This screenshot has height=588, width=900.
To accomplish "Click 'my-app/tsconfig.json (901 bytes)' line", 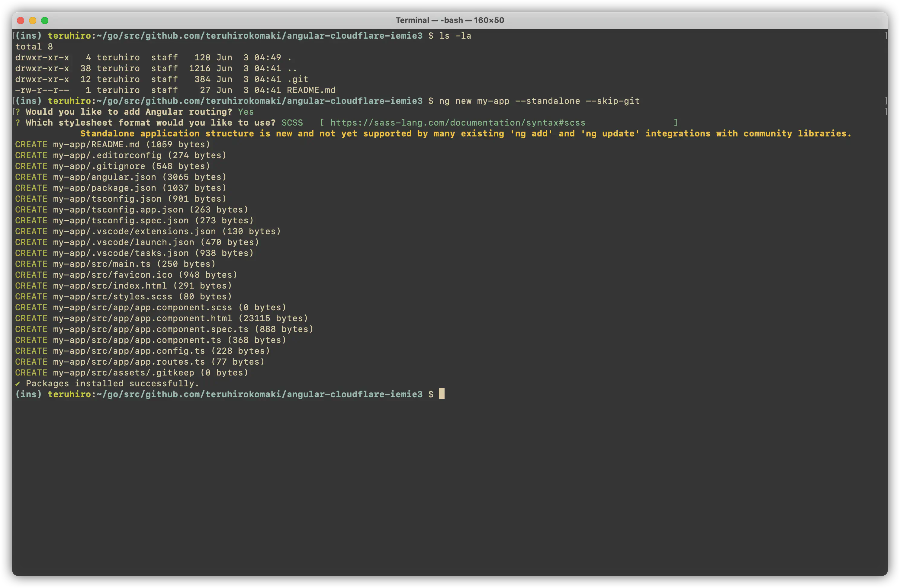I will [121, 199].
